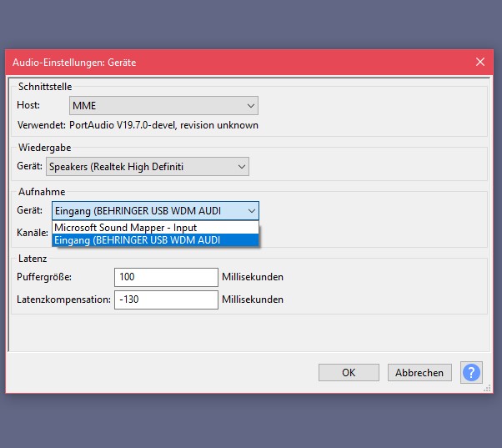Collapse the Aufnahme Gerät combo box
The image size is (502, 448).
155,211
